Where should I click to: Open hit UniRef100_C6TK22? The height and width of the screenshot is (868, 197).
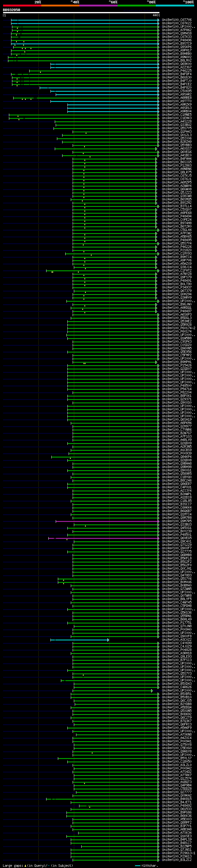(176, 23)
